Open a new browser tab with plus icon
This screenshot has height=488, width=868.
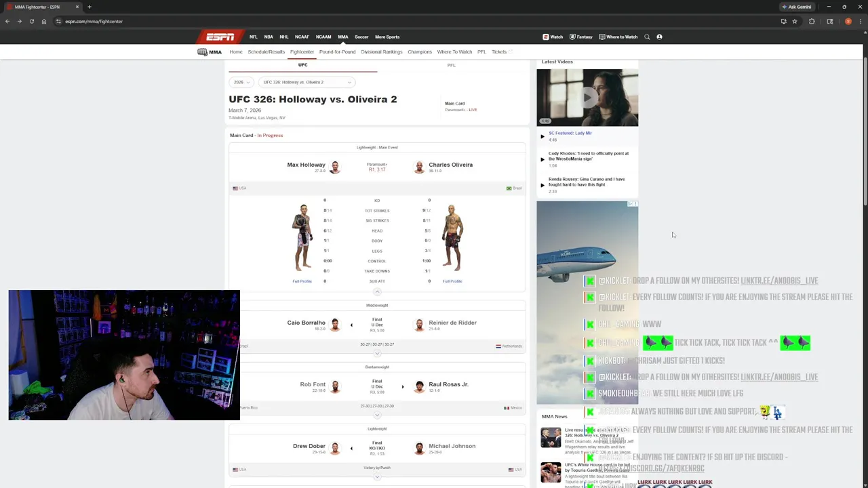(x=89, y=7)
